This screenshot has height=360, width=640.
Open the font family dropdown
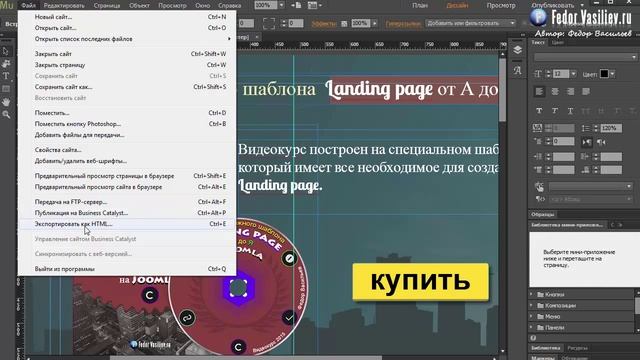coord(585,57)
